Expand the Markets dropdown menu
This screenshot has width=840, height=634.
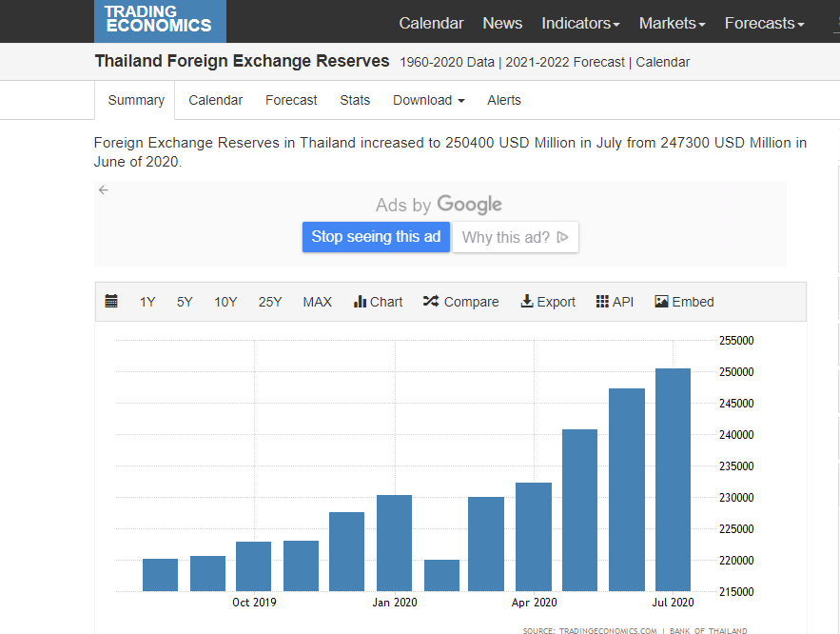click(x=672, y=23)
